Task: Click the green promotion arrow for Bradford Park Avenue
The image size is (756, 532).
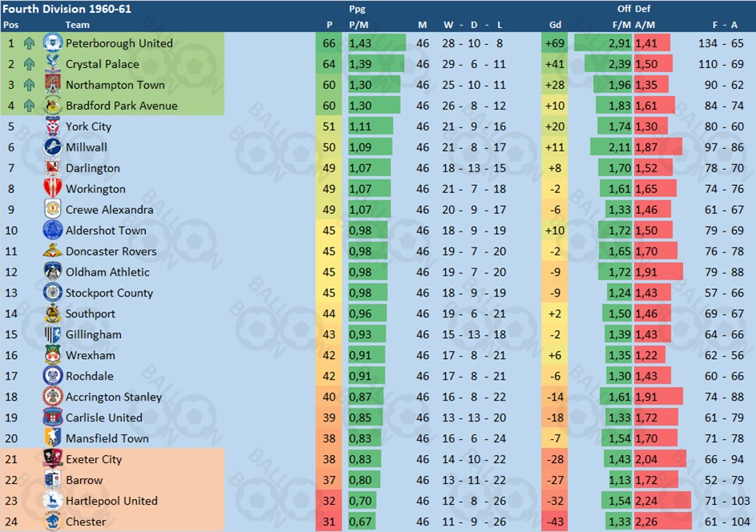Action: coord(30,106)
